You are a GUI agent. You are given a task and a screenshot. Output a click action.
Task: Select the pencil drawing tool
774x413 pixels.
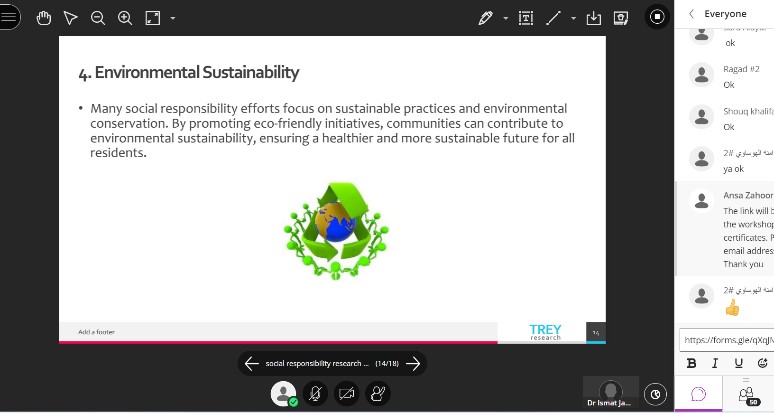tap(486, 18)
